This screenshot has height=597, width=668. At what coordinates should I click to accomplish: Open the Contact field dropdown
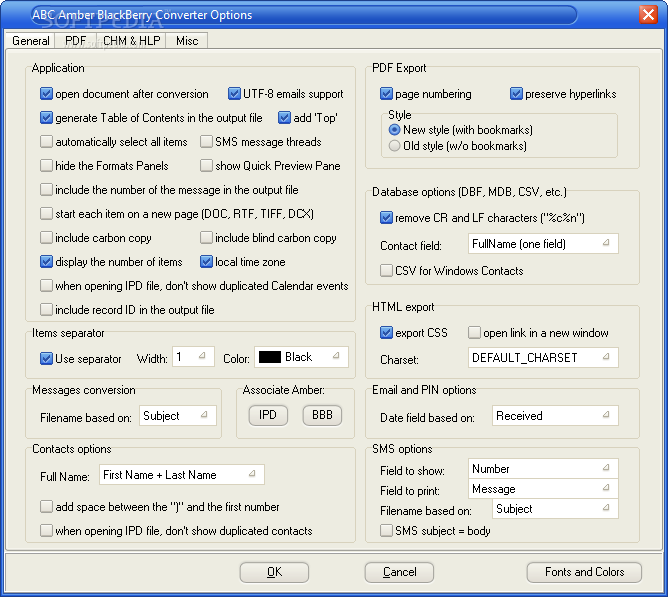tap(543, 244)
